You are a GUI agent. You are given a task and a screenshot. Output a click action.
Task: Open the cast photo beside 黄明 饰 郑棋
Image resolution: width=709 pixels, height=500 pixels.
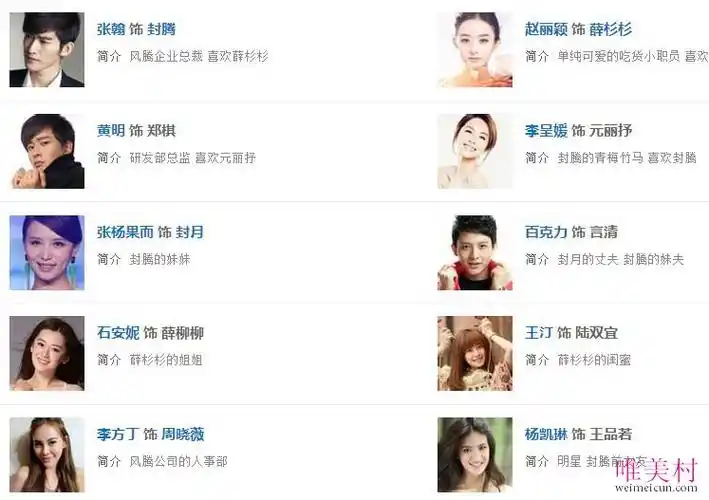point(47,151)
